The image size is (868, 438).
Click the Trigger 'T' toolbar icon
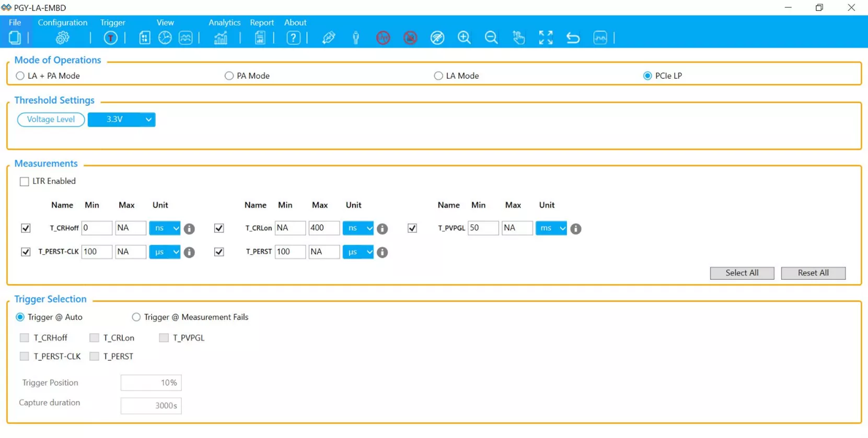pos(110,38)
